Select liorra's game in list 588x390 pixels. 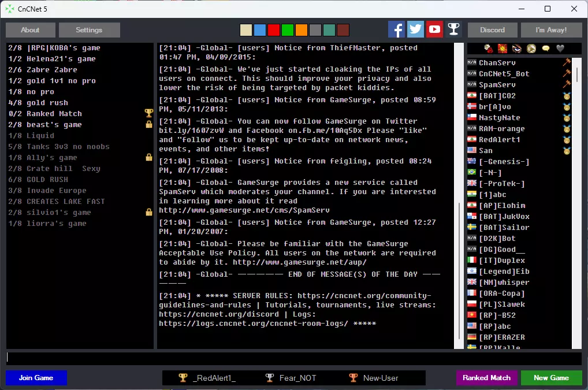(x=80, y=224)
